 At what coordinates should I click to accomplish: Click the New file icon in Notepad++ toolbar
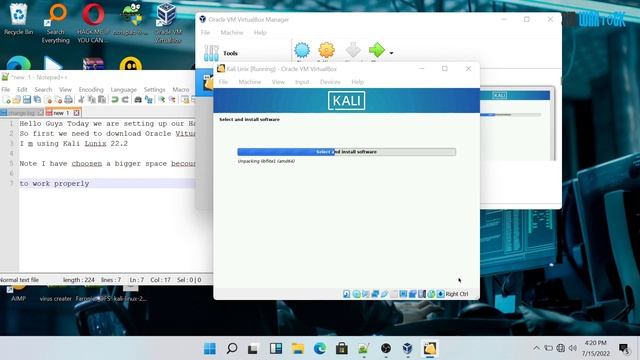click(x=7, y=100)
